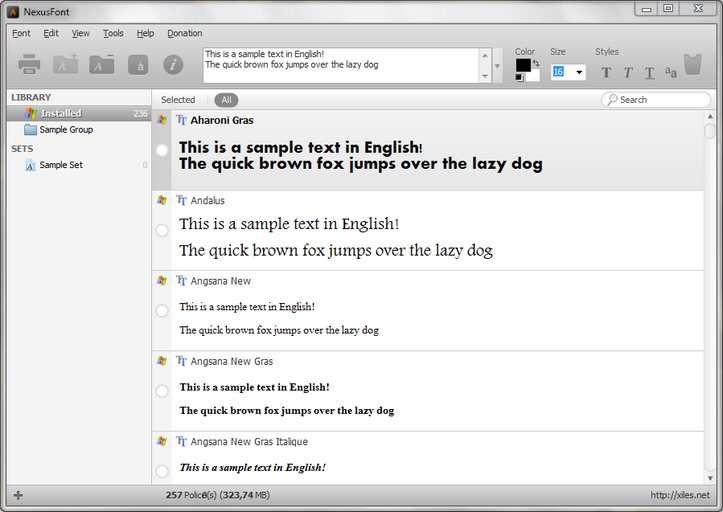Screen dimensions: 723x512
Task: Visit the http://xiles.net link
Action: pos(680,495)
